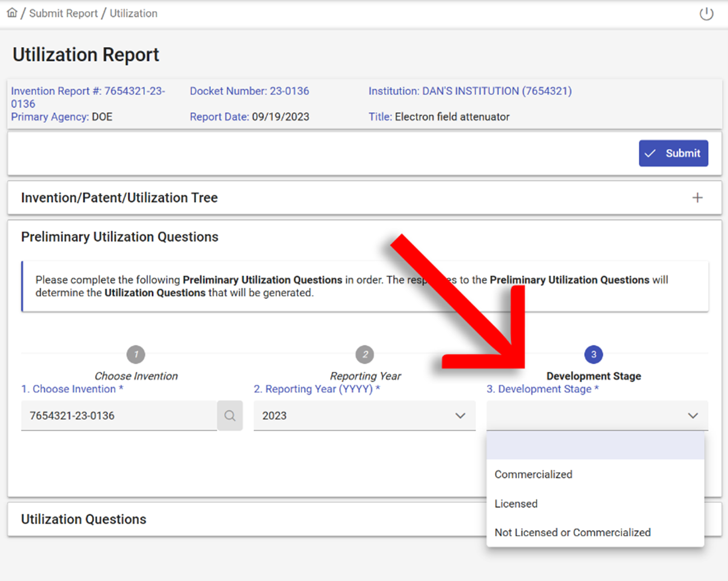Click the step 2 Reporting Year circle
Screen dimensions: 728x581
coord(365,354)
